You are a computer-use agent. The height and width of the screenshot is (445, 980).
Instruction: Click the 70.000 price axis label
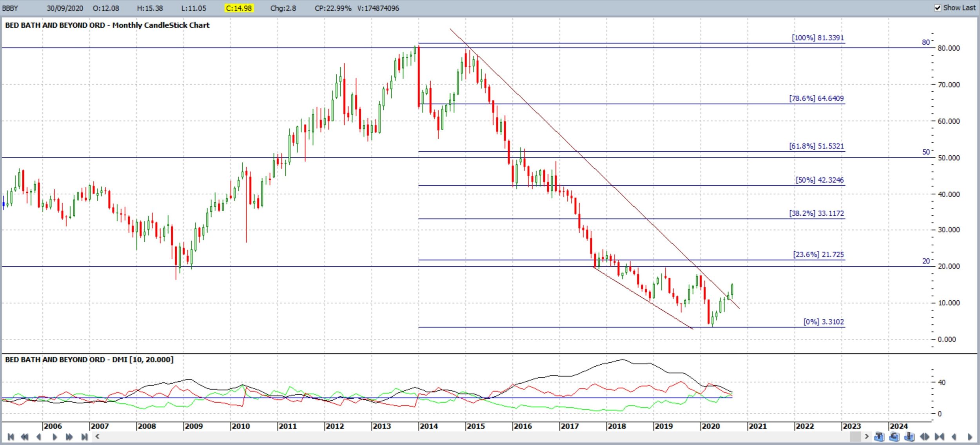pyautogui.click(x=949, y=85)
